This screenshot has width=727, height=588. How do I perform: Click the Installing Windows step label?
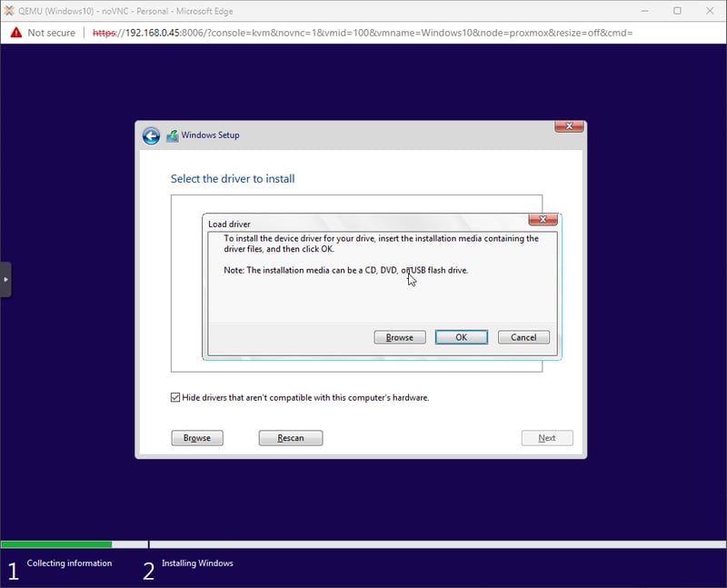tap(197, 563)
